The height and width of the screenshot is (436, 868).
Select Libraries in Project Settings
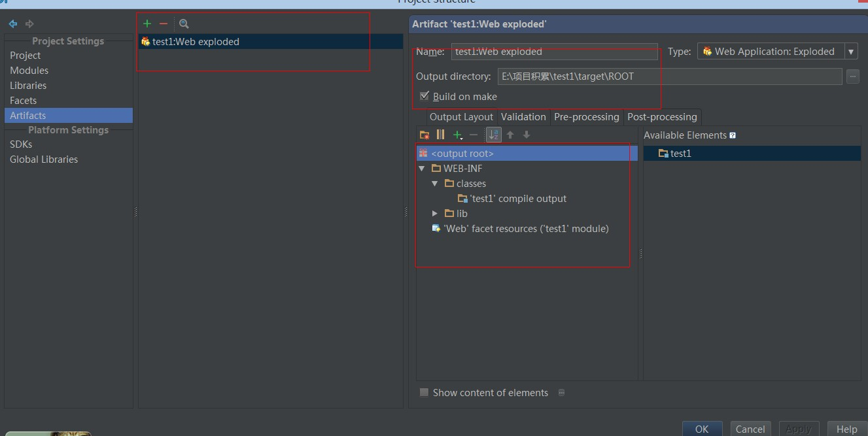coord(28,86)
